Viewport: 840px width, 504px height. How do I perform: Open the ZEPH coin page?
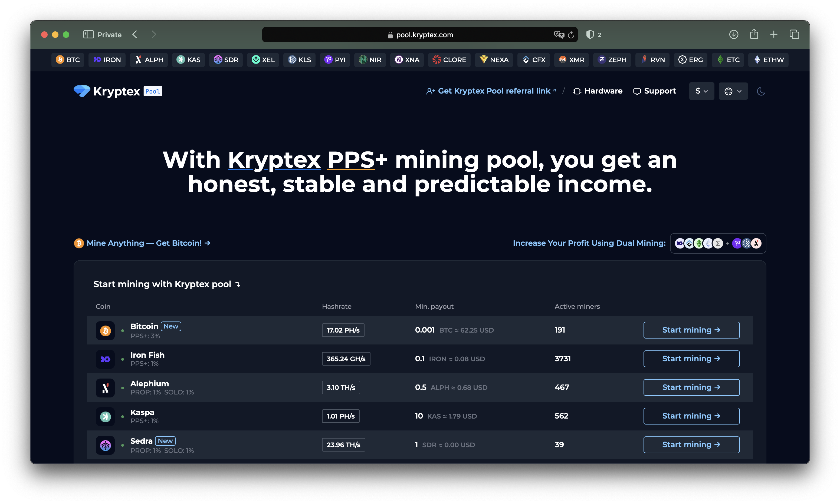coord(612,60)
